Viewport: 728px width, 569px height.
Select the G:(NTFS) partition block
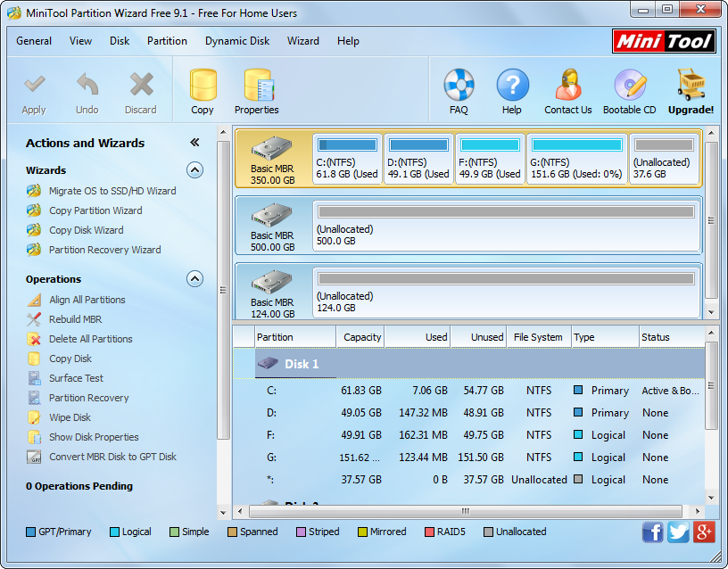(x=577, y=159)
